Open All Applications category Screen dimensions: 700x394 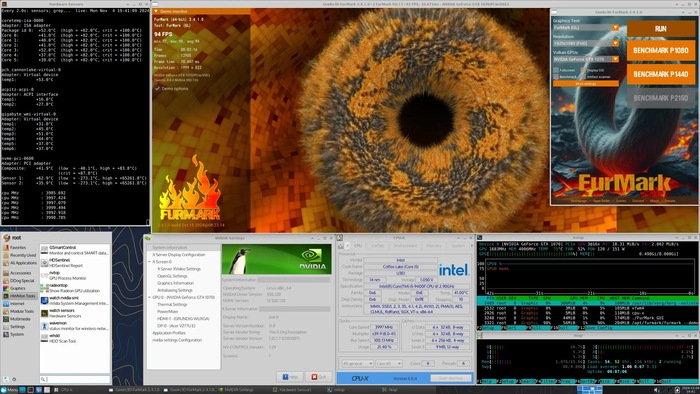[x=19, y=263]
